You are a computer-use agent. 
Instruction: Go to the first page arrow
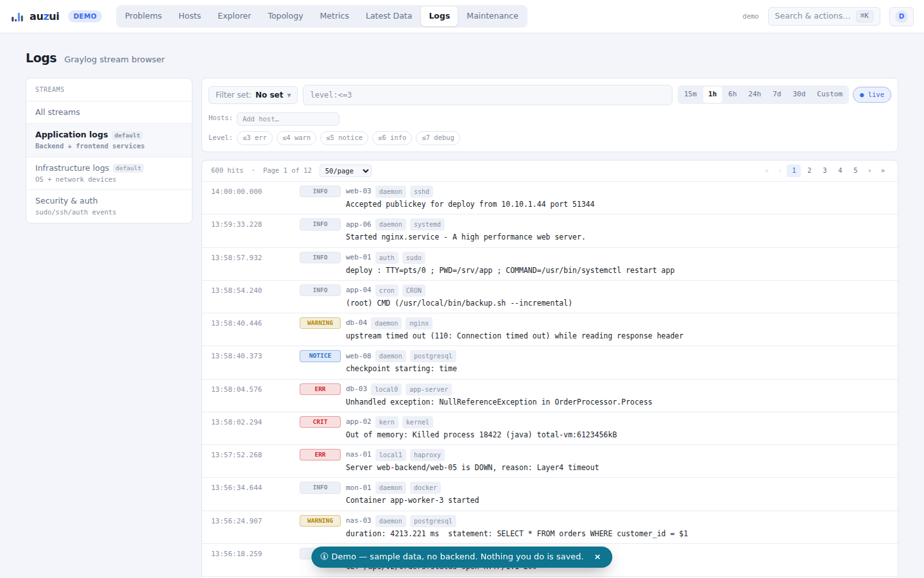tap(766, 171)
